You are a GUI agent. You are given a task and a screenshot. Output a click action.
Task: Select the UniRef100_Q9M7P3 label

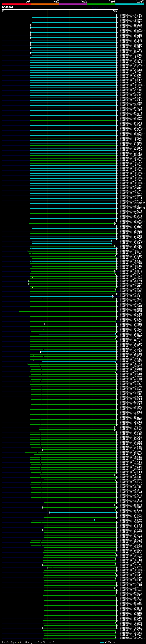[131, 48]
